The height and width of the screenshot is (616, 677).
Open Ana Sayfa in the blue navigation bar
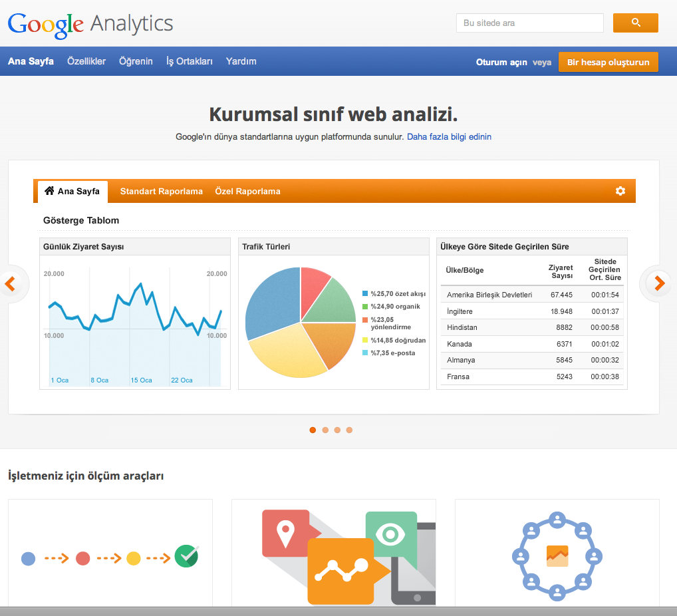click(x=31, y=61)
